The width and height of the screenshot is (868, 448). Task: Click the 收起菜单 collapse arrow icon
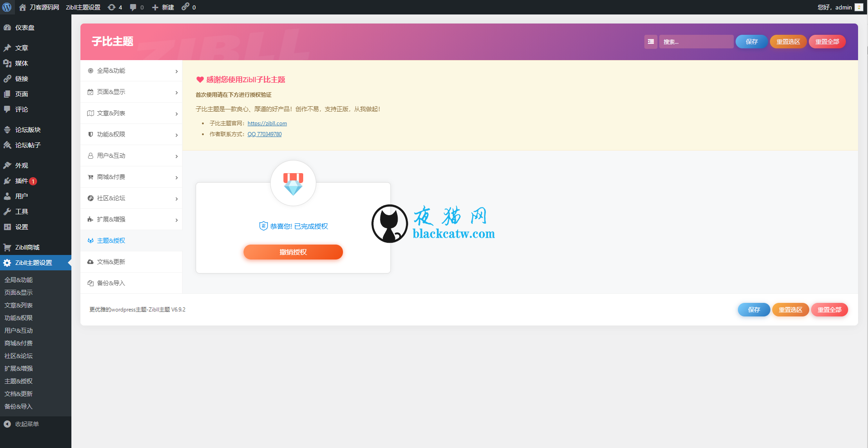tap(7, 424)
